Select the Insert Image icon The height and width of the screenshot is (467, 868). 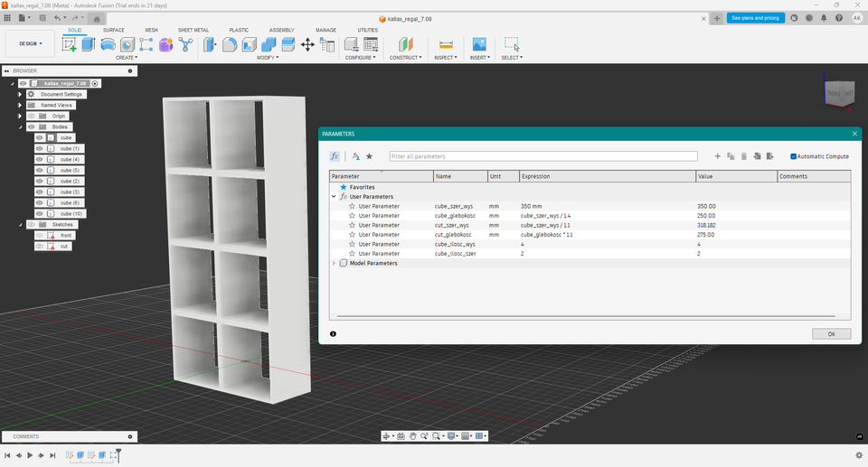tap(479, 45)
